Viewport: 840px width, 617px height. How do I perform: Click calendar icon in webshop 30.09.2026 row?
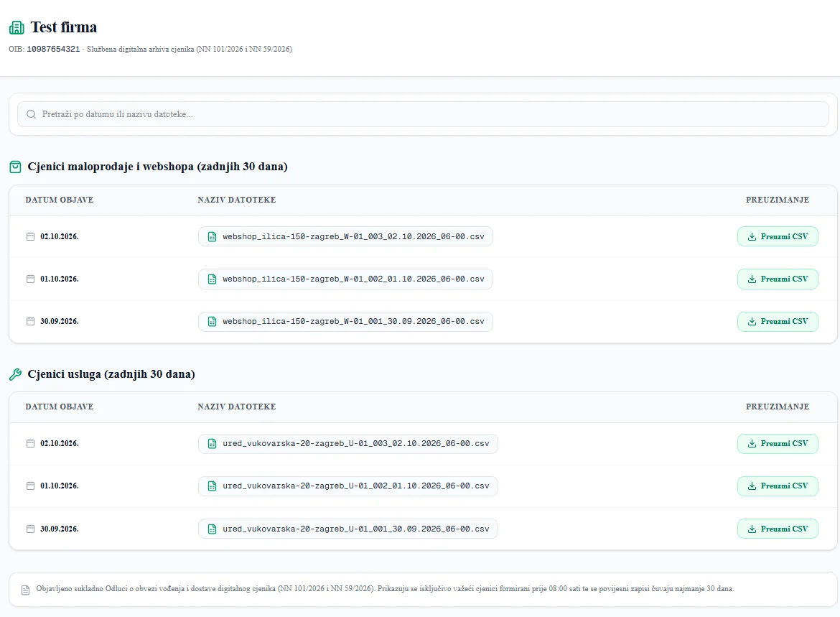click(31, 321)
